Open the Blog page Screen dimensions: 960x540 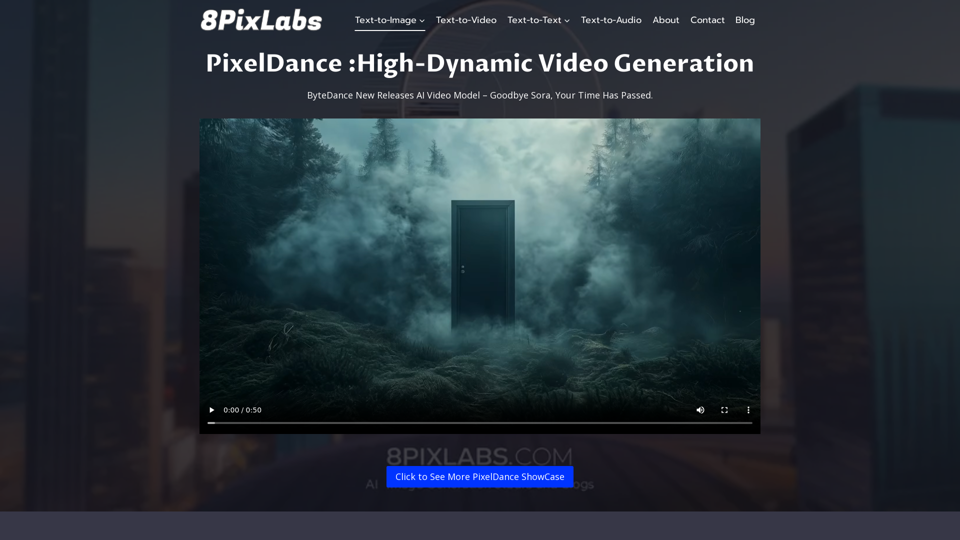point(744,20)
